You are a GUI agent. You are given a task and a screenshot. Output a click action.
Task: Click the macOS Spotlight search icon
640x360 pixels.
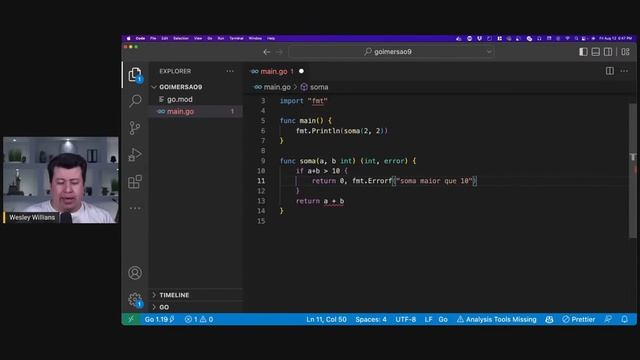tap(576, 38)
